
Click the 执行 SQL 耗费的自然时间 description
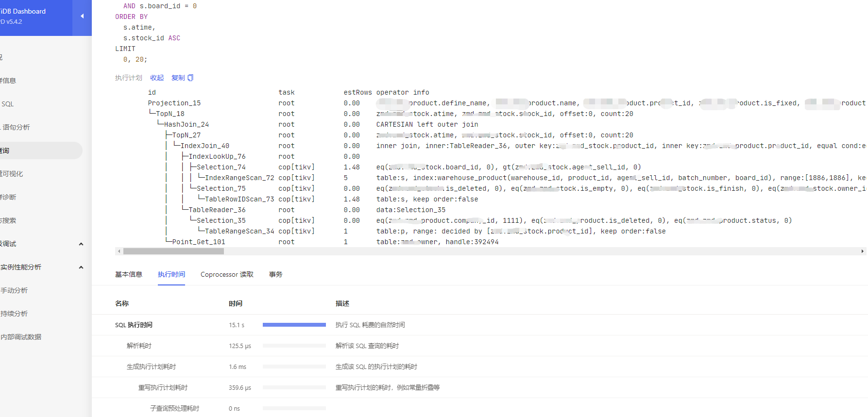(x=370, y=325)
